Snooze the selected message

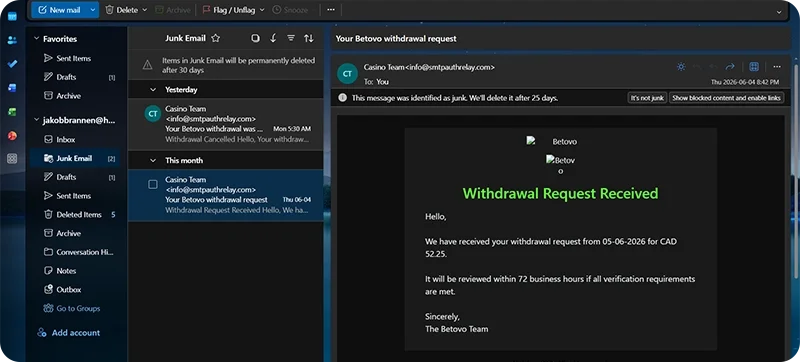pyautogui.click(x=291, y=10)
